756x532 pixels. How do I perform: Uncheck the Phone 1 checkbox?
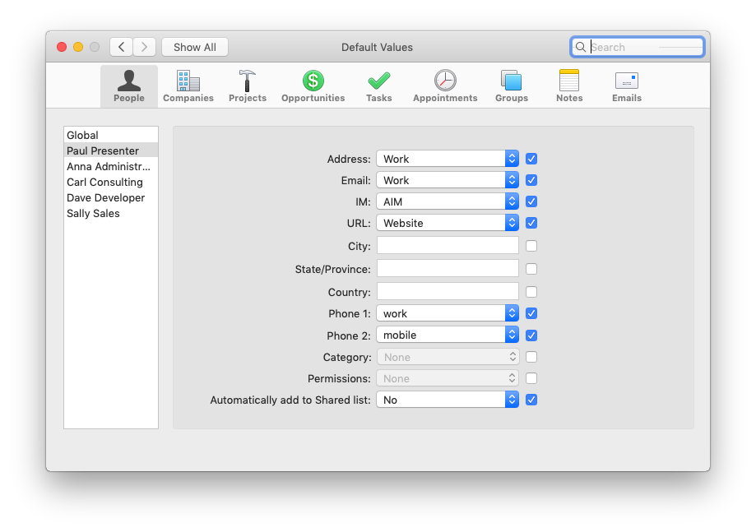(531, 313)
